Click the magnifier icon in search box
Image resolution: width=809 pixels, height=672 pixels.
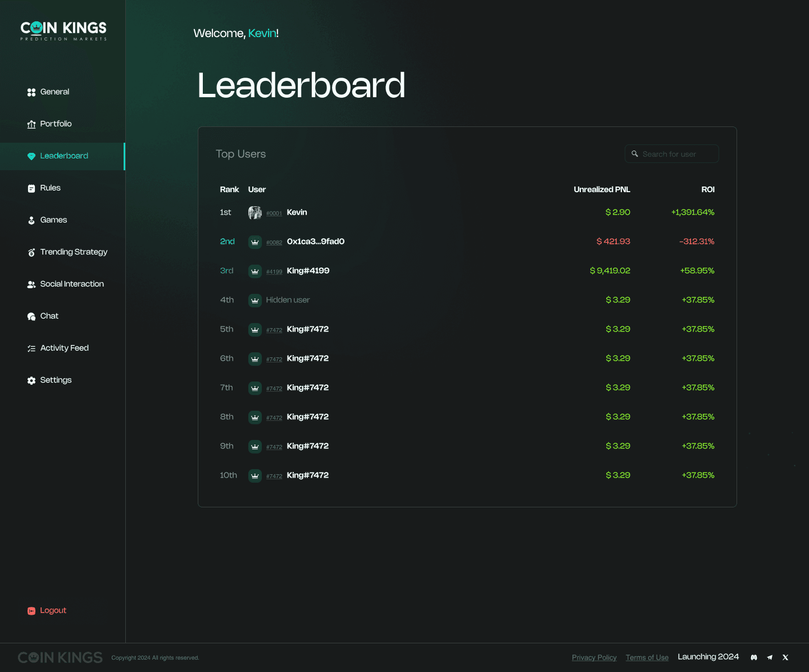tap(635, 154)
